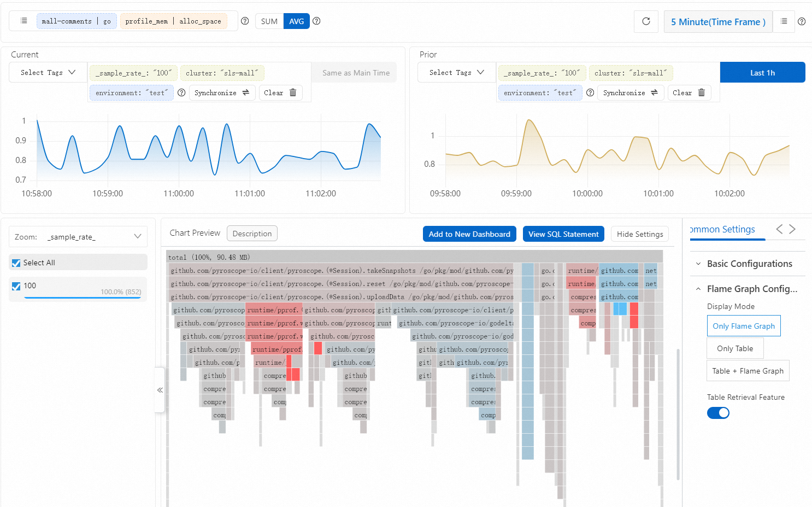The image size is (812, 507).
Task: Click the total root bar in flame graph
Action: 414,257
